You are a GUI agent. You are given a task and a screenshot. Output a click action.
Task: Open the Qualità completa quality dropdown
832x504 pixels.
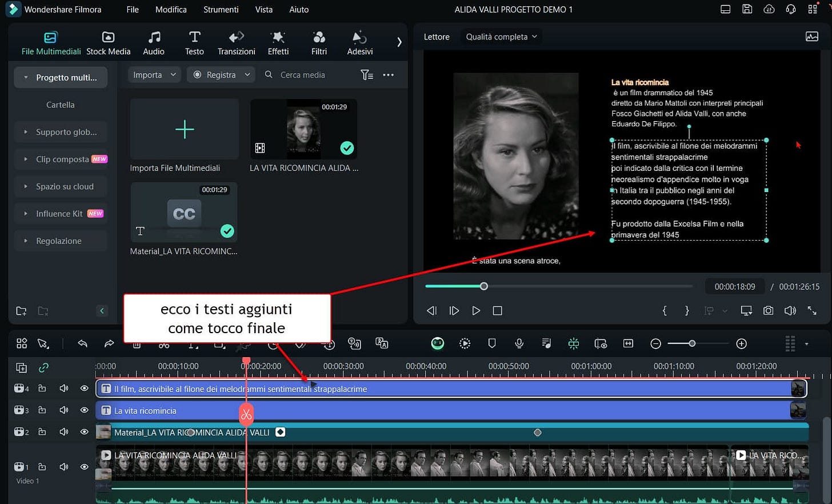(501, 37)
